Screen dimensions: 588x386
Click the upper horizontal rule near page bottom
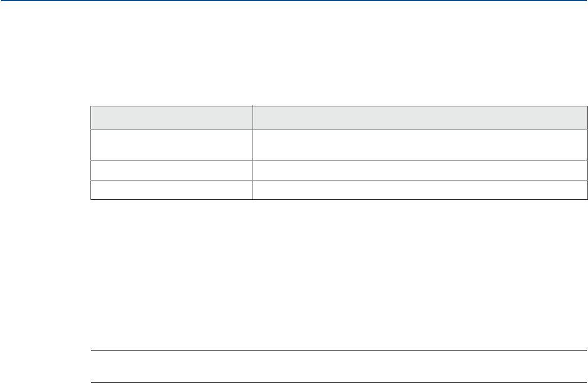click(336, 351)
